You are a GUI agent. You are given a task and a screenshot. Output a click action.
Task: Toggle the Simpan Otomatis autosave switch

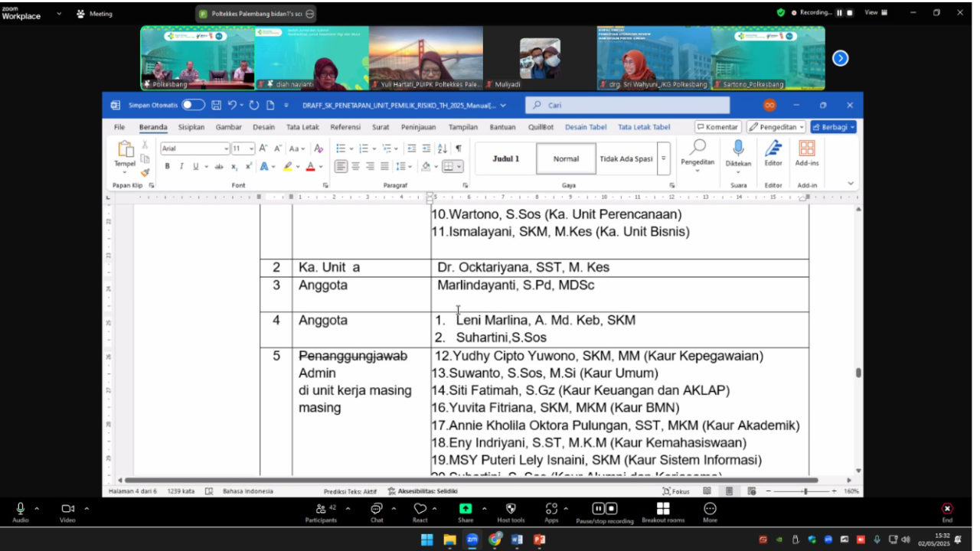pyautogui.click(x=193, y=106)
